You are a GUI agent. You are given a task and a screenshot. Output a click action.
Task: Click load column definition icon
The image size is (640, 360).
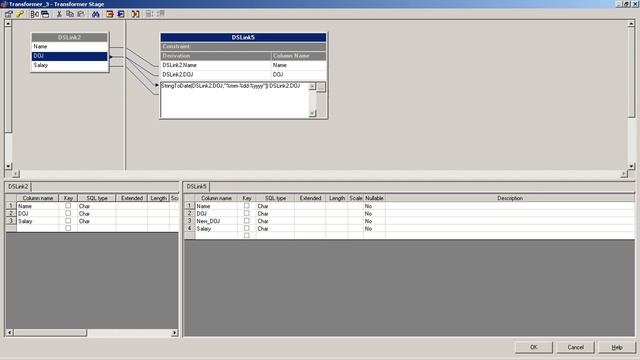tap(110, 14)
